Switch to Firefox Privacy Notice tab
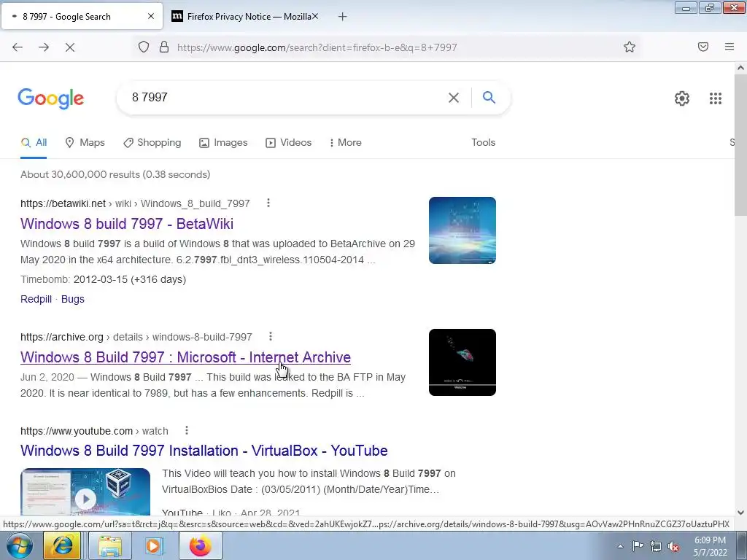The image size is (747, 560). pos(245,17)
